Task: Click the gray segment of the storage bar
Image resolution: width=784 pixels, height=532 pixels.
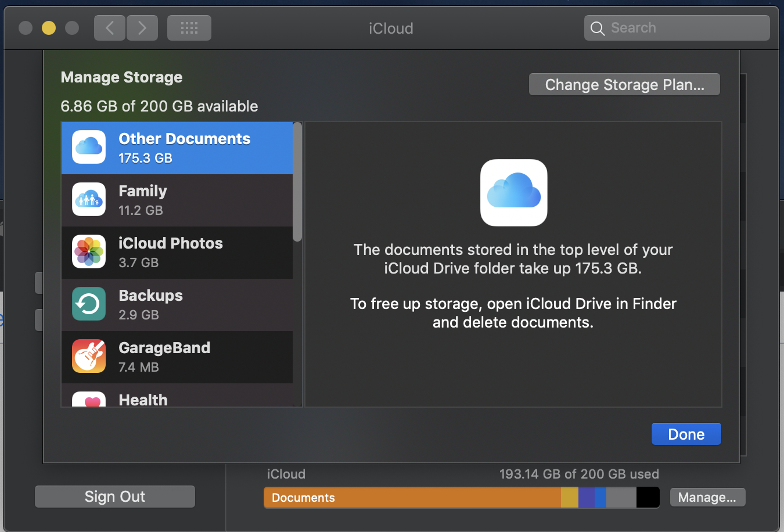Action: click(621, 498)
